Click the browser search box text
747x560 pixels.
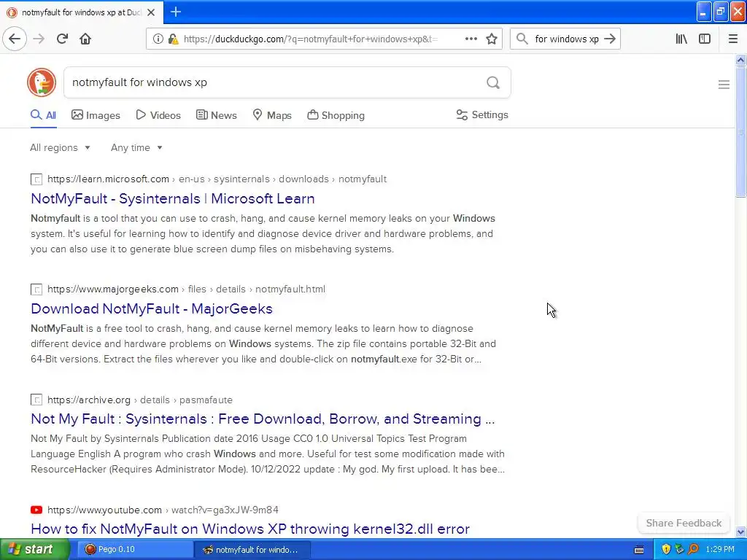[x=566, y=39]
